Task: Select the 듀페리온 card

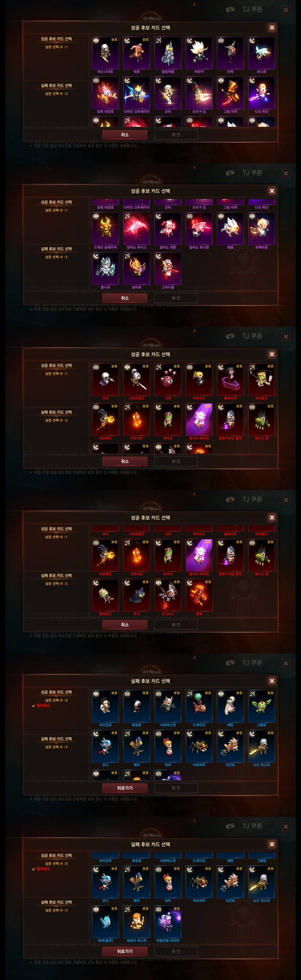Action: point(261,229)
